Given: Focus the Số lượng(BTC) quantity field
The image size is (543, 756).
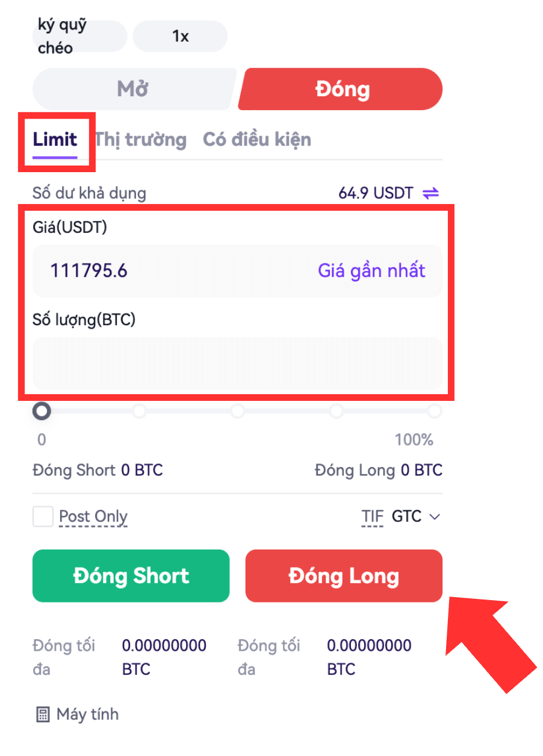Looking at the screenshot, I should (237, 363).
